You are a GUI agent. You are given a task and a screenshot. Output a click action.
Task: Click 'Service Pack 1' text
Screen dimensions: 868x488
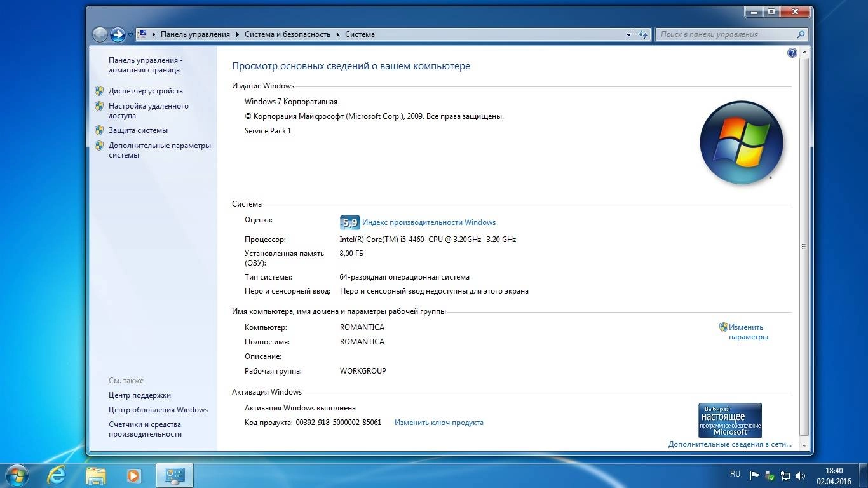pos(268,131)
